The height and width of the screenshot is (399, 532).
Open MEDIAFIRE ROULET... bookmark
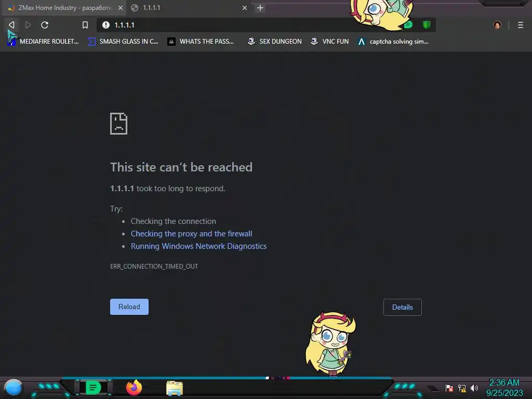pyautogui.click(x=43, y=42)
